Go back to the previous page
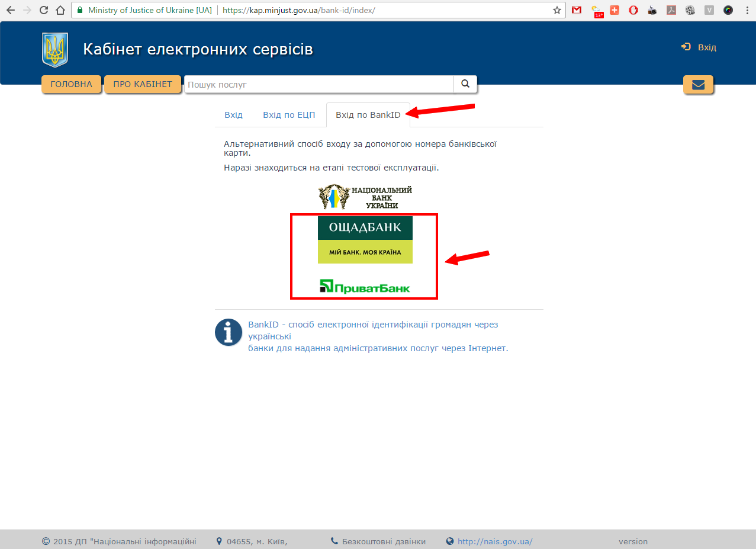 click(11, 10)
